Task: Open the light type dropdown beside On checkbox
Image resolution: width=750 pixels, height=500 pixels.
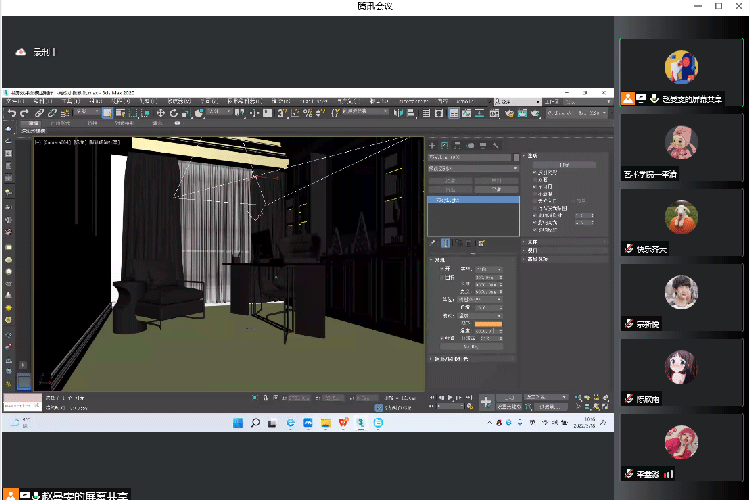Action: click(x=490, y=270)
